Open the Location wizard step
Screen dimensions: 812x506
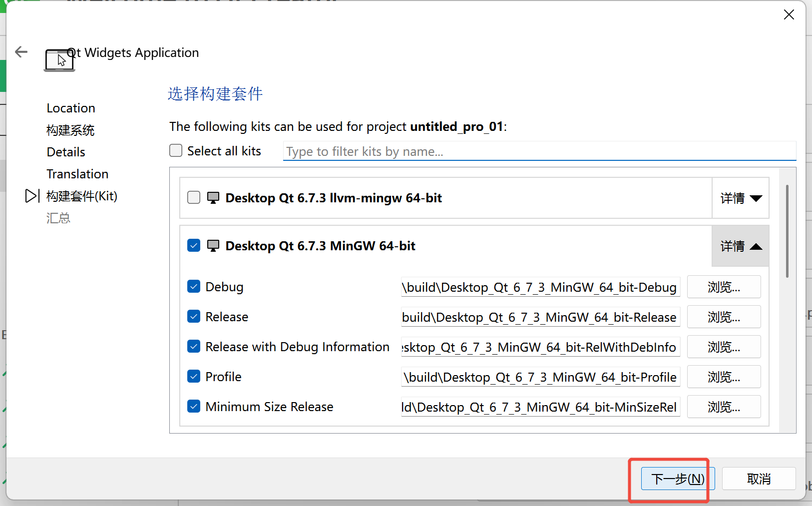(x=71, y=108)
